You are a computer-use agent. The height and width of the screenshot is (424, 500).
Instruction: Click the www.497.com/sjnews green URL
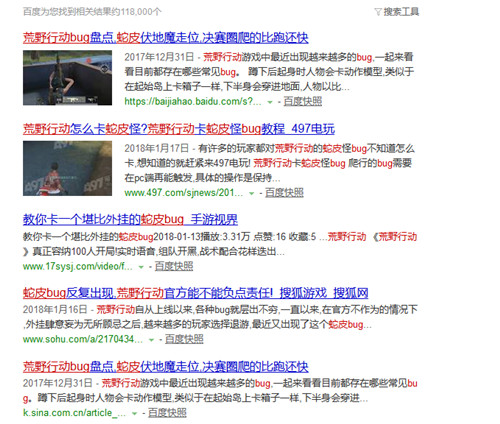[184, 193]
